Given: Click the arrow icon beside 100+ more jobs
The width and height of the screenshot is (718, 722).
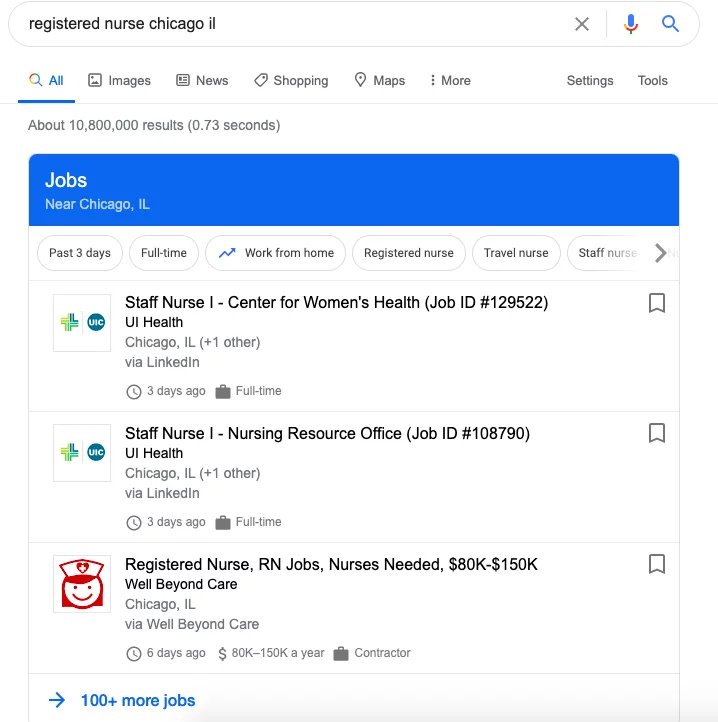Looking at the screenshot, I should point(57,700).
